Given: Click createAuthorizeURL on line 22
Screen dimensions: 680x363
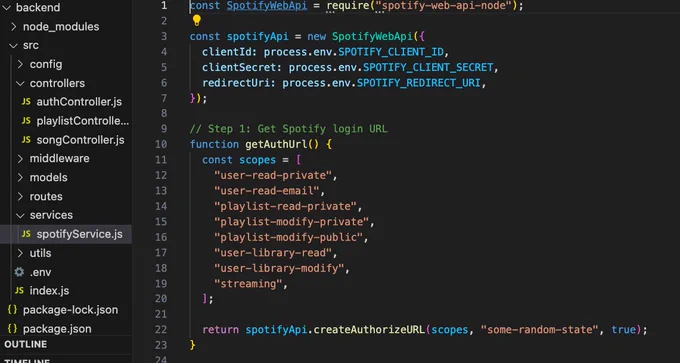Looking at the screenshot, I should [369, 330].
